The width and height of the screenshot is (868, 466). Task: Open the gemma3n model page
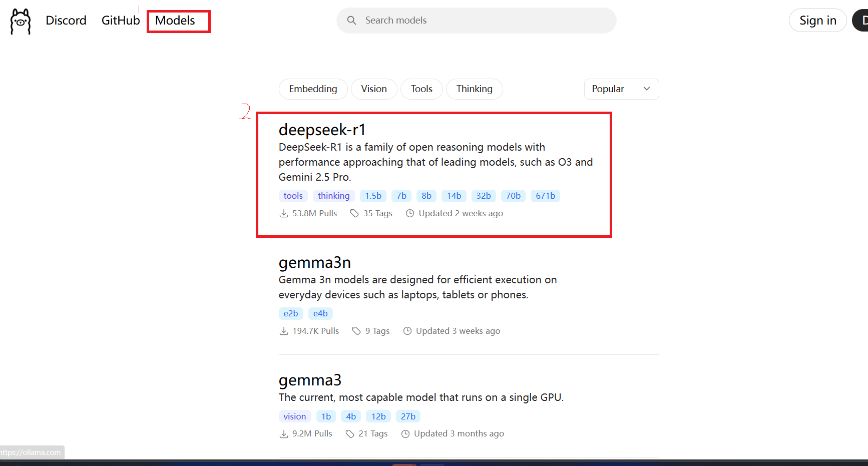pos(315,262)
